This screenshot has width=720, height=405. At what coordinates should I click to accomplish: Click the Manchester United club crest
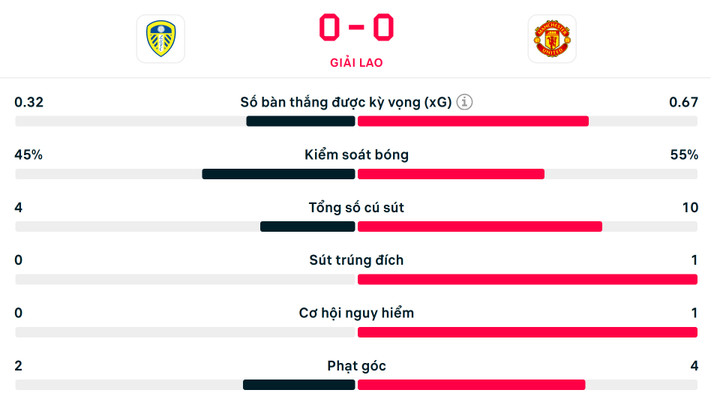pos(552,39)
